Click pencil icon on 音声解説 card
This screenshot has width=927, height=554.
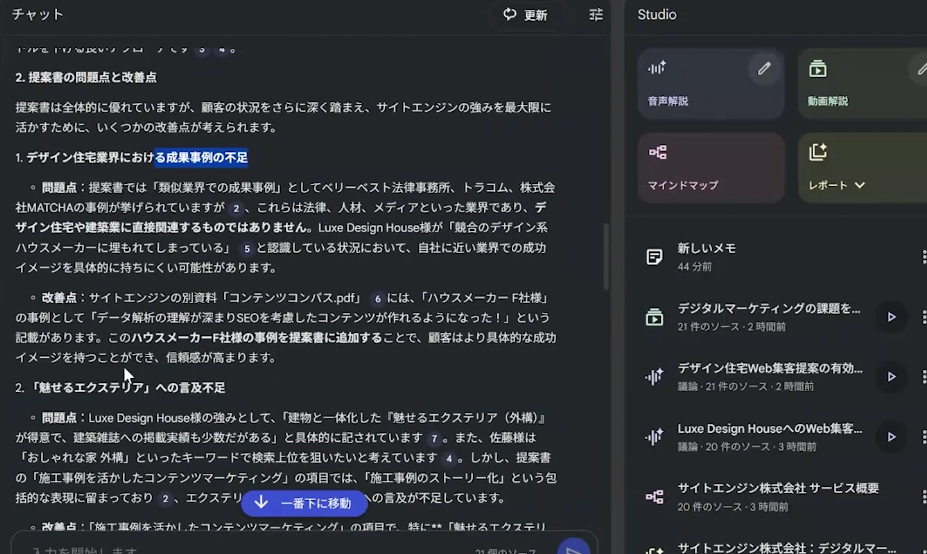(x=764, y=69)
